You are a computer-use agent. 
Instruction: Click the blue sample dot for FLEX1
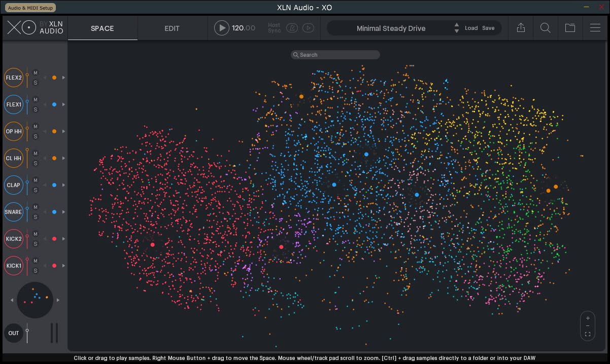[54, 104]
